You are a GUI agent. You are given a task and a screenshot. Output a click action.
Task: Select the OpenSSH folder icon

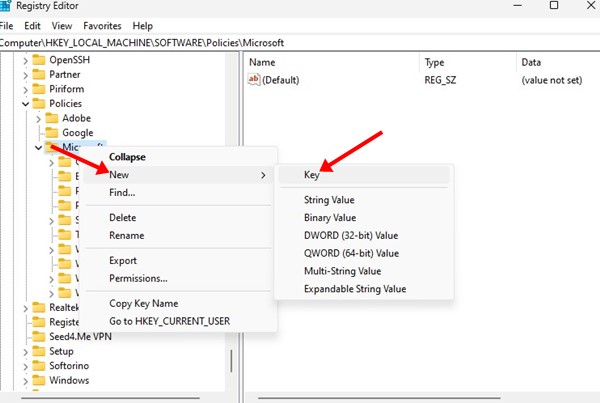[39, 60]
